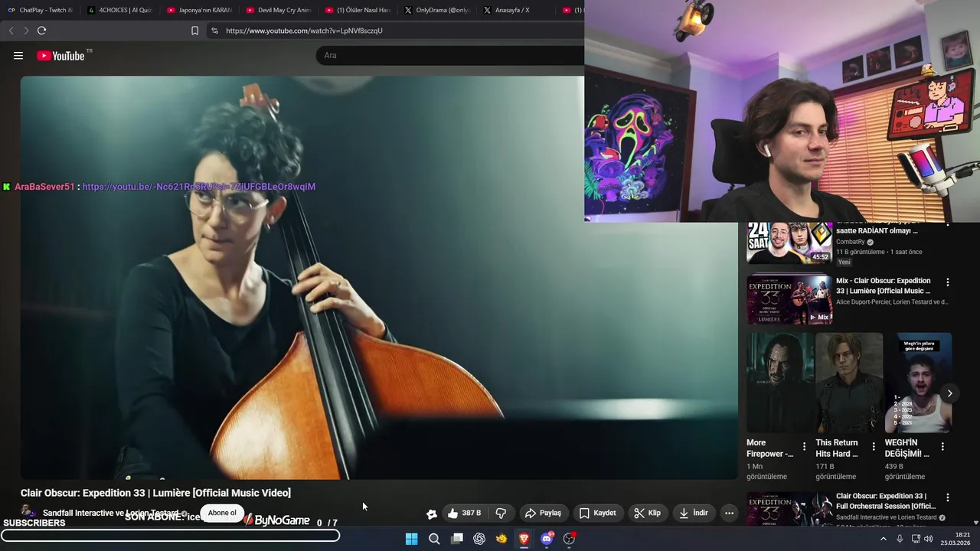Open the Mix - Clair Obscur Lumière thumbnail
Image resolution: width=980 pixels, height=551 pixels.
click(789, 299)
